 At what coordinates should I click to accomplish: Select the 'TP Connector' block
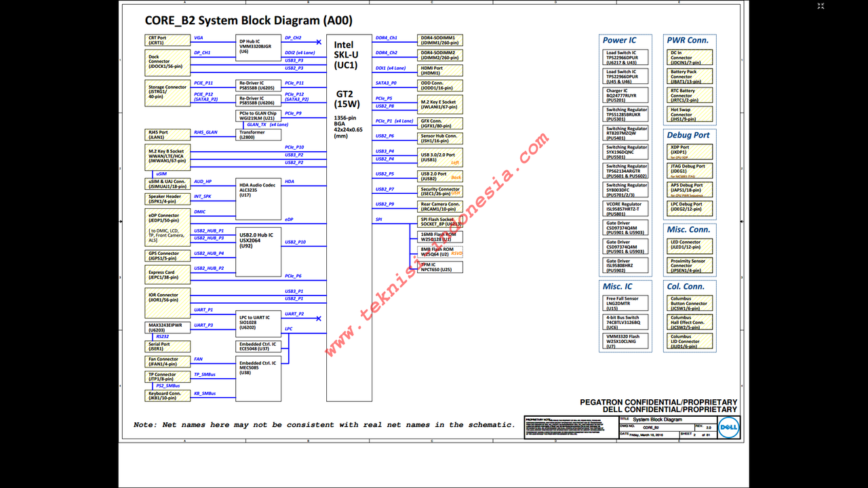coord(168,376)
